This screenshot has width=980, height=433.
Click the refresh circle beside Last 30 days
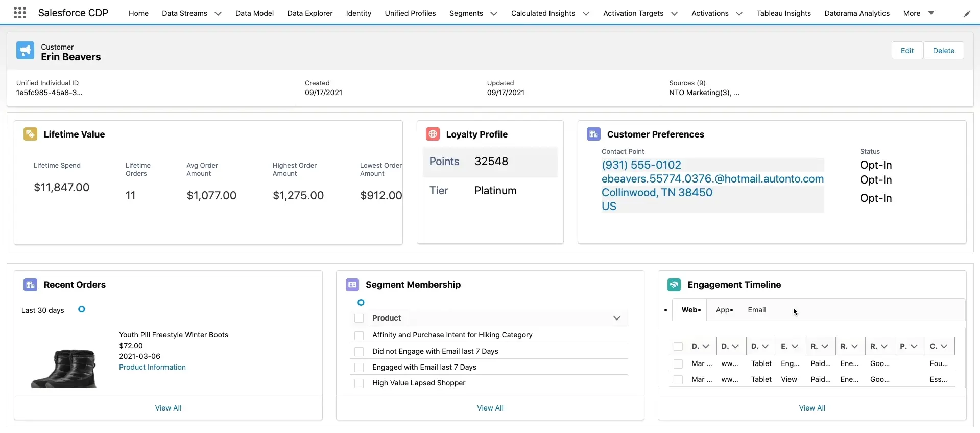(82, 309)
